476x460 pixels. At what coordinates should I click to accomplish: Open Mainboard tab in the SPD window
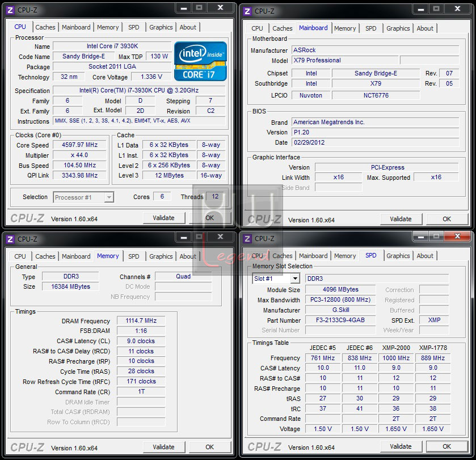point(313,256)
